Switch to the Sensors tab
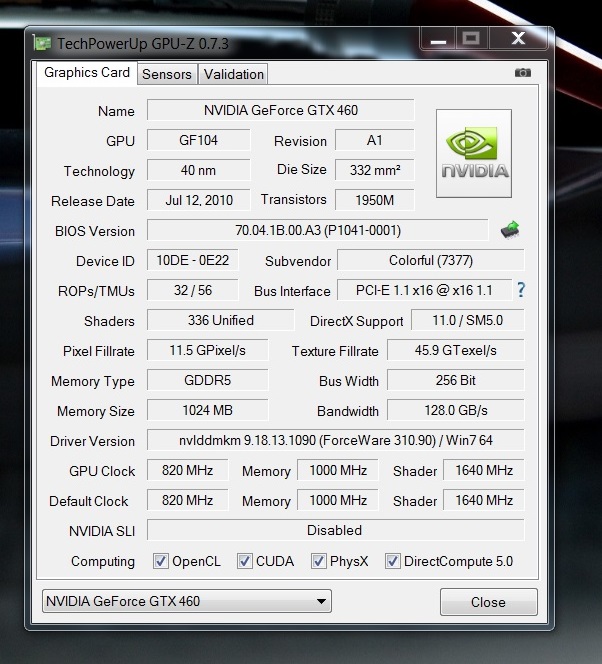The height and width of the screenshot is (664, 602). coord(167,74)
